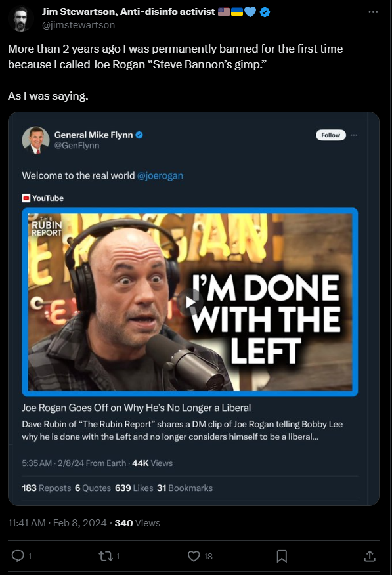Screen dimensions: 392x575
Task: Bookmark this post
Action: (x=282, y=557)
